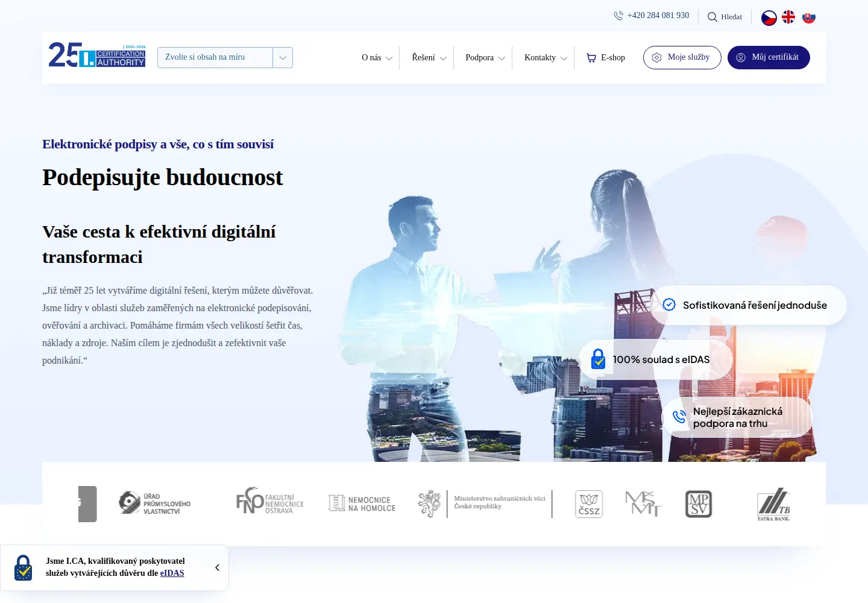Click the Hledat search link

[x=732, y=17]
